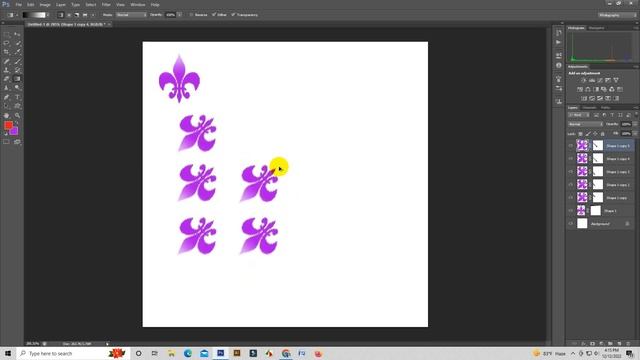The width and height of the screenshot is (640, 360).
Task: Open the Windows Start button
Action: pos(8,353)
